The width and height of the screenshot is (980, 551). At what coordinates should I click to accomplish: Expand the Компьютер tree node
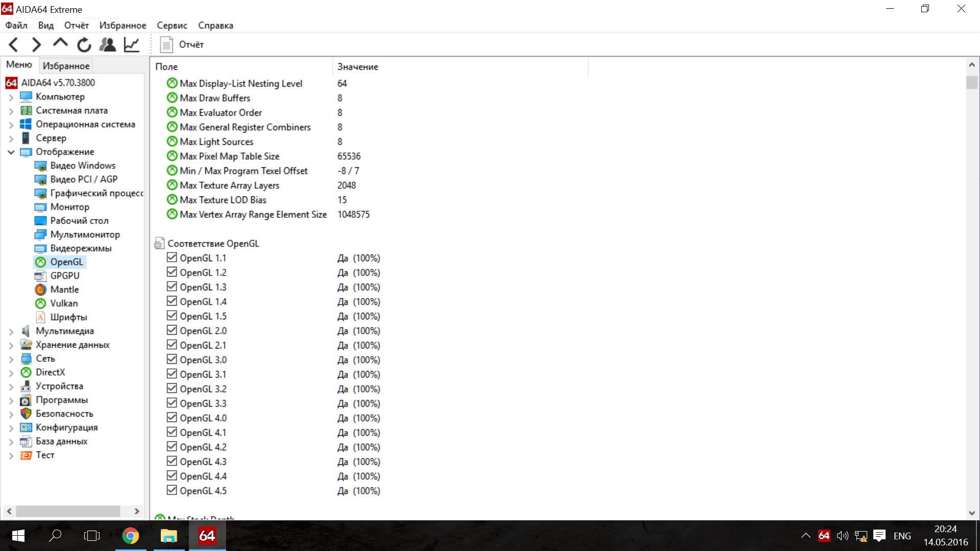[11, 97]
